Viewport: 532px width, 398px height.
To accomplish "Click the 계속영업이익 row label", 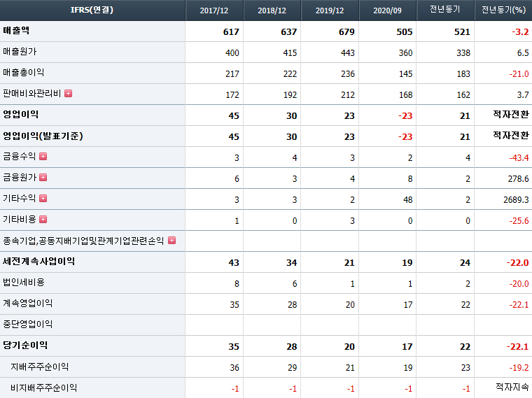I will [28, 304].
